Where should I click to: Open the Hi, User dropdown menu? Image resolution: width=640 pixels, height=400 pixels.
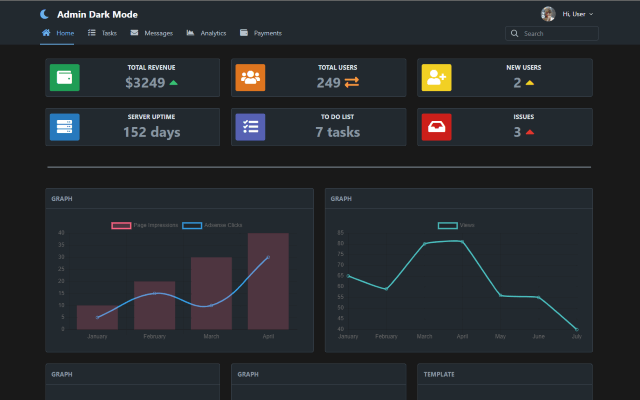click(578, 14)
